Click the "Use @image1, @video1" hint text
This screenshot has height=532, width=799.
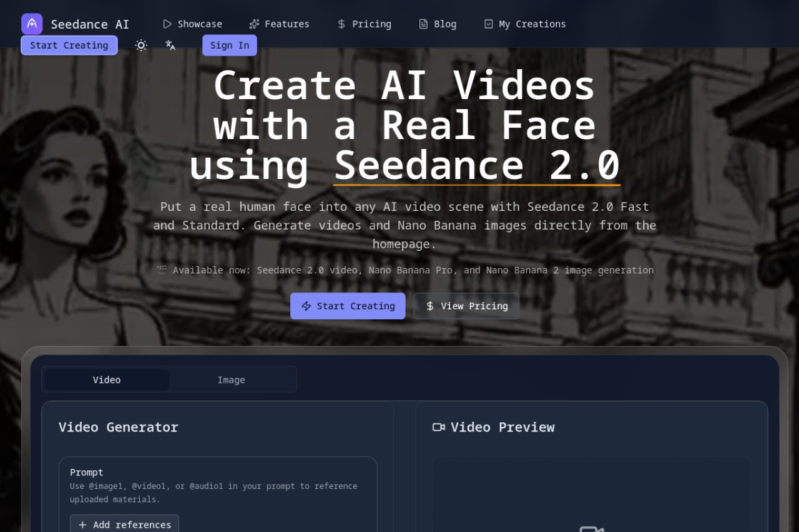click(213, 492)
